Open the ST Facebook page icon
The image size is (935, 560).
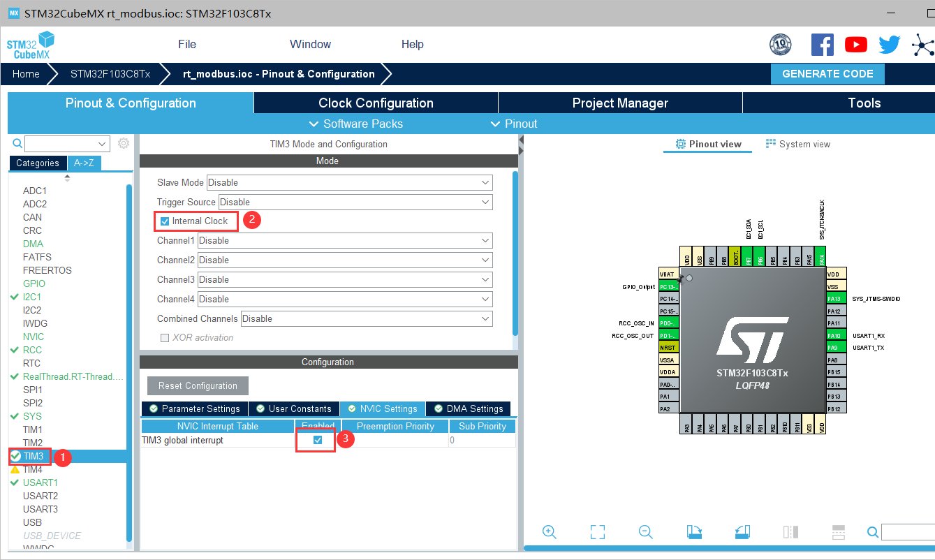tap(823, 45)
